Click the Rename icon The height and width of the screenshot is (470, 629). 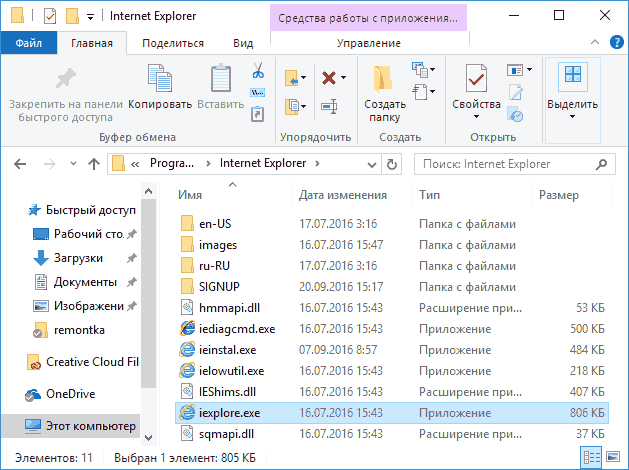pyautogui.click(x=329, y=106)
